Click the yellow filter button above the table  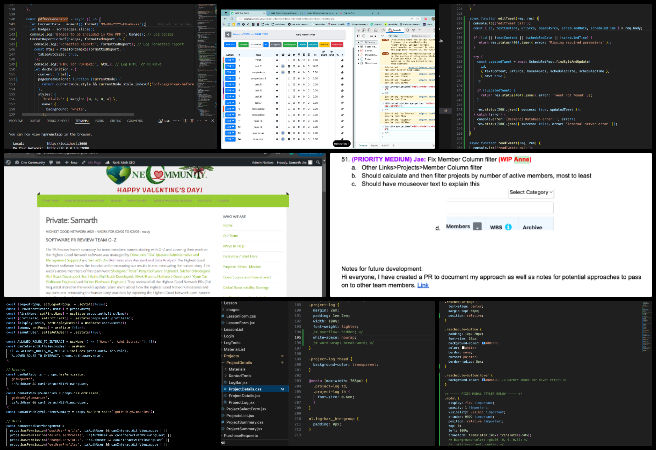pos(324,44)
